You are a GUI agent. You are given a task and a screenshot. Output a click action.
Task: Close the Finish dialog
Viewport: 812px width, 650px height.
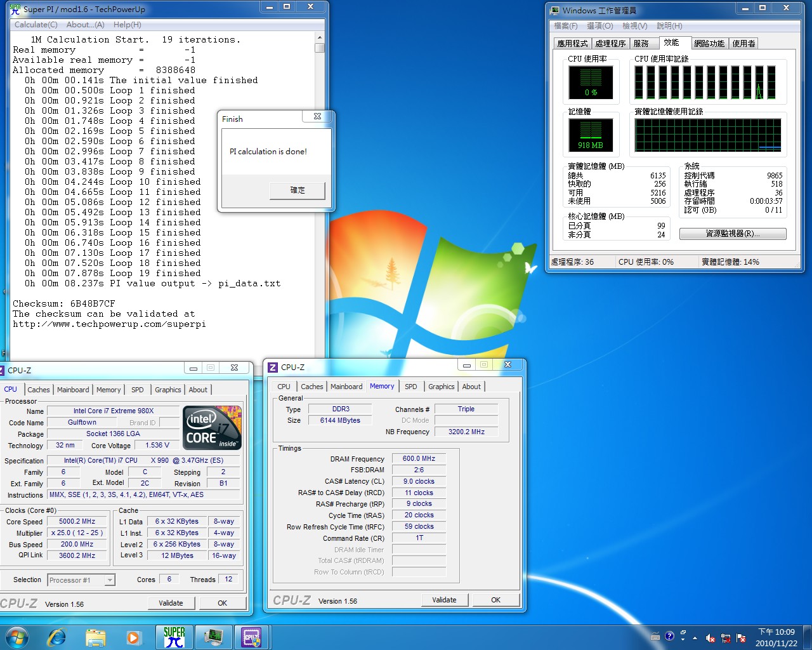[317, 117]
